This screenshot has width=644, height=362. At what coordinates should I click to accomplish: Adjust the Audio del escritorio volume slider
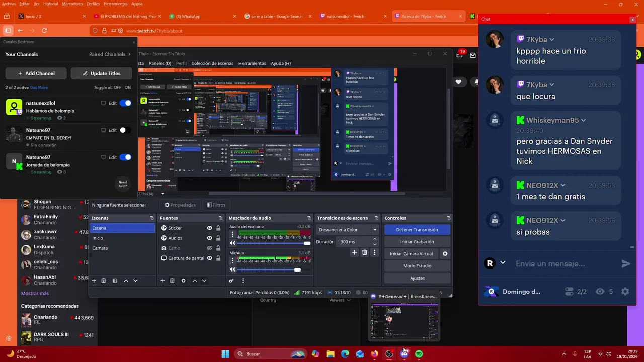[274, 243]
